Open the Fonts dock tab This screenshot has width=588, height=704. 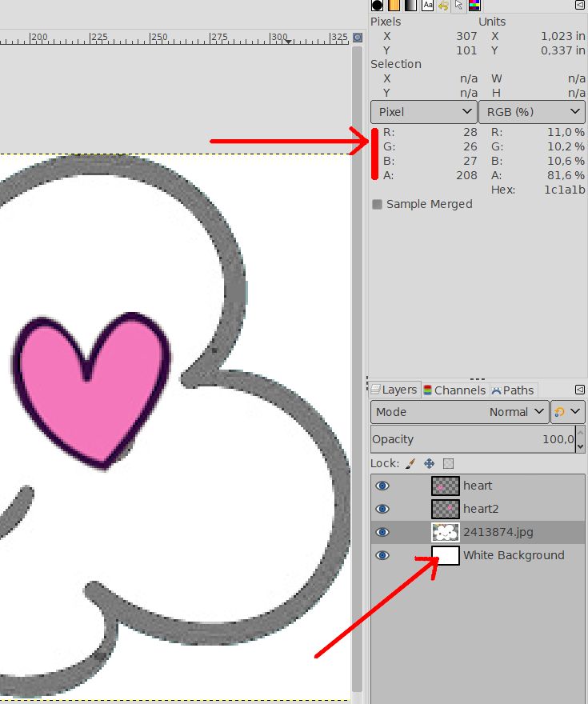coord(427,5)
